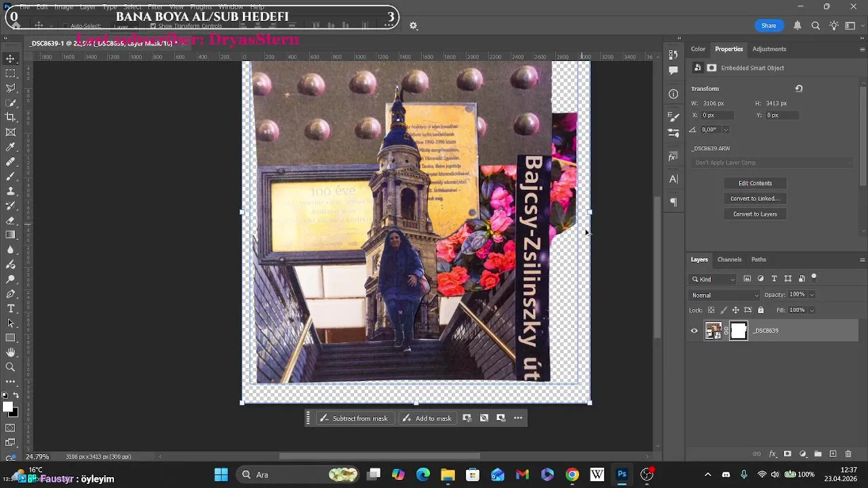This screenshot has height=488, width=868.
Task: Open the Fill slider dropdown arrow
Action: [812, 310]
